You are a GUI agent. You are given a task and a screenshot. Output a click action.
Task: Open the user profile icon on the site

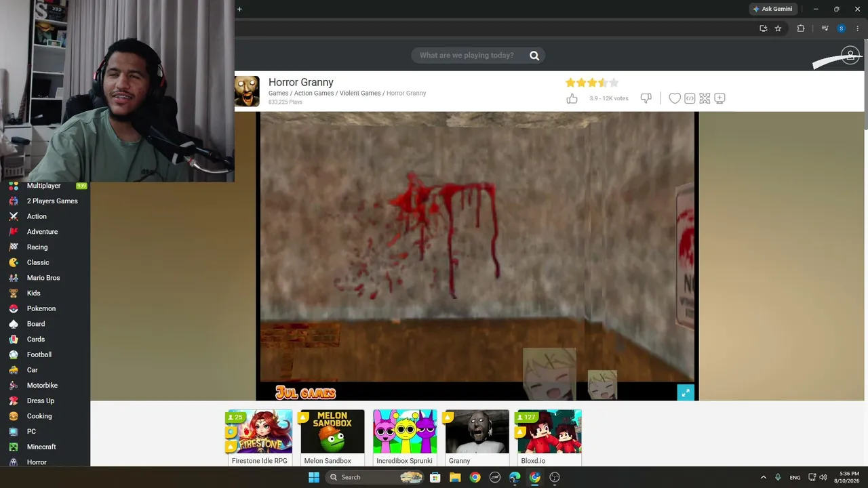850,55
